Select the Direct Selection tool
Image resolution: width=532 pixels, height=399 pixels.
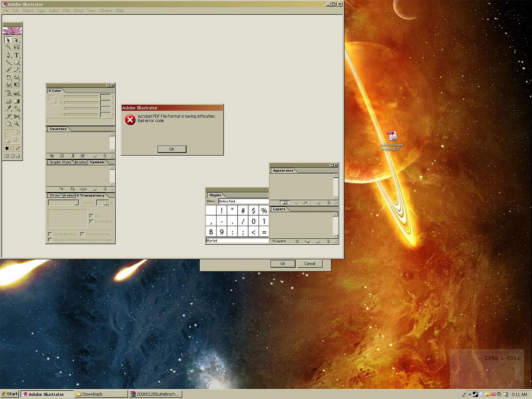pyautogui.click(x=17, y=40)
